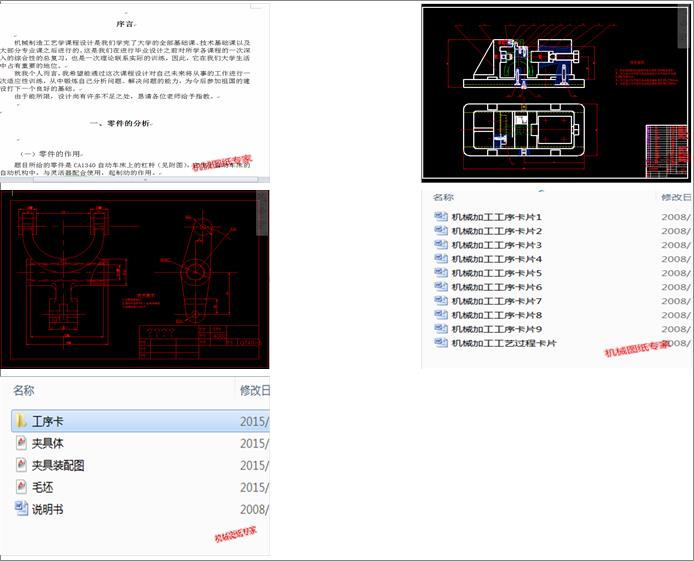Screen dimensions: 694x561
Task: Sort by 修改日 column in lower-left file list
Action: click(x=254, y=390)
